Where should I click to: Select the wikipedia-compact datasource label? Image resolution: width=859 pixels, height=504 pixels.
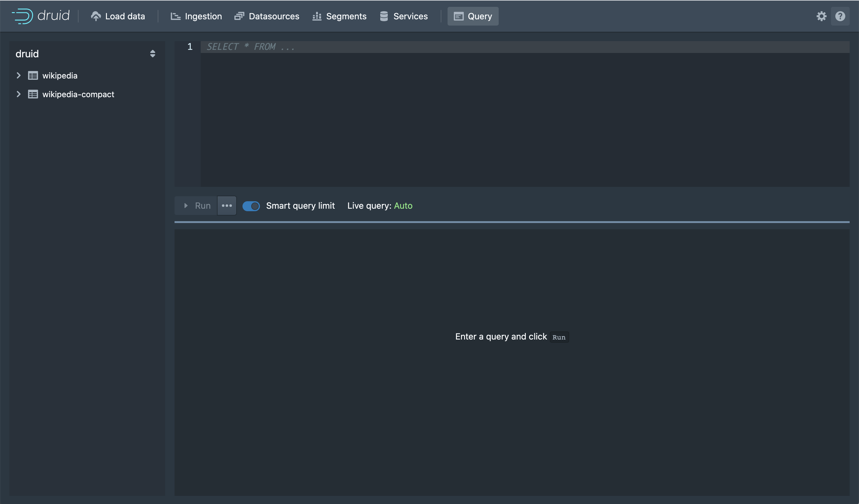(78, 94)
